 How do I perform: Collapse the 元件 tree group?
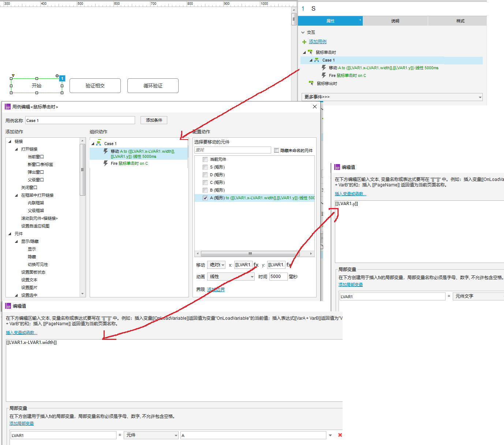pyautogui.click(x=10, y=234)
